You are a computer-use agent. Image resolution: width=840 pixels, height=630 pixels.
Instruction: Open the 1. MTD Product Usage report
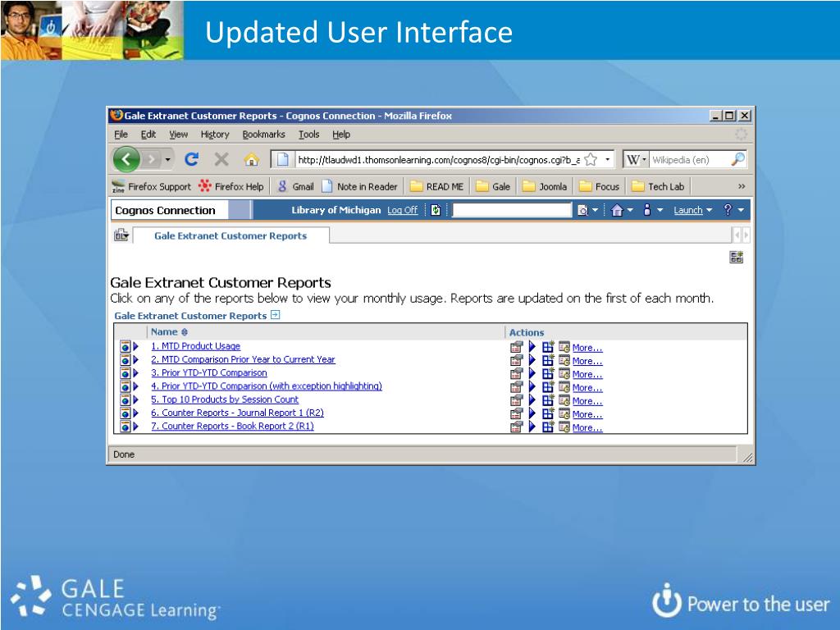pyautogui.click(x=195, y=346)
